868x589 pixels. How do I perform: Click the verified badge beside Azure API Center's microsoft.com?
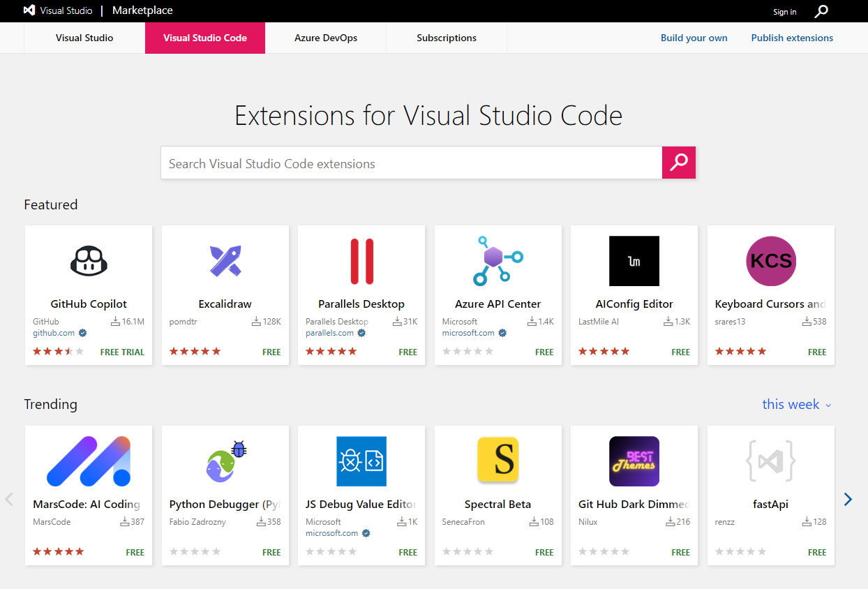[x=502, y=333]
